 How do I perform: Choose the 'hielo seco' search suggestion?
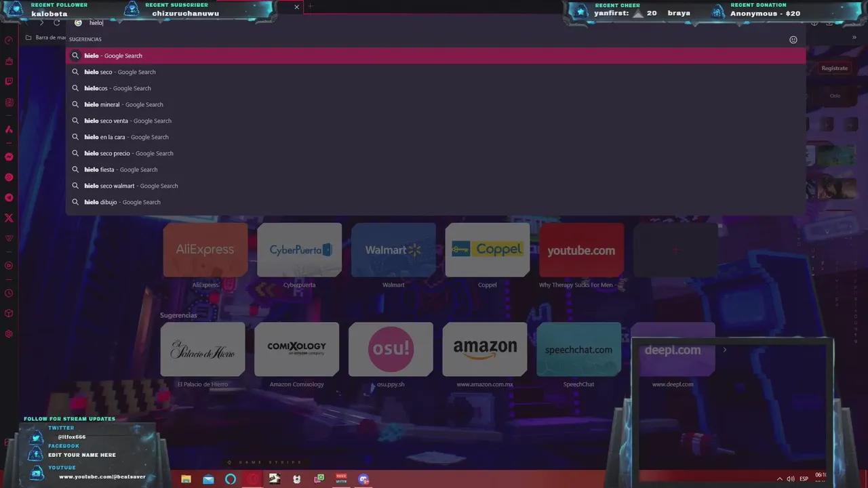point(435,72)
